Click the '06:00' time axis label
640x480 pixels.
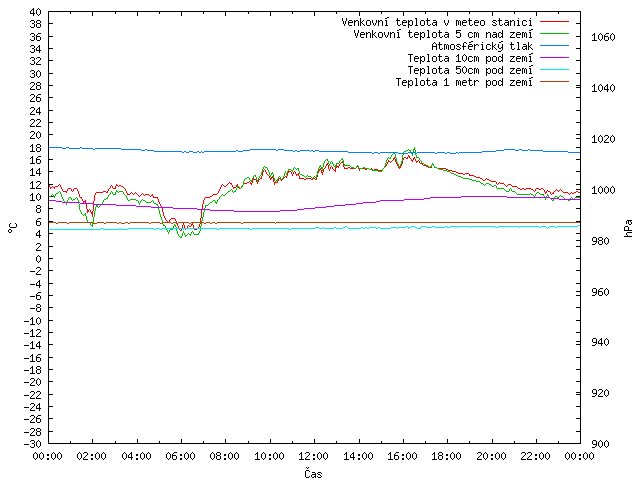coord(180,456)
